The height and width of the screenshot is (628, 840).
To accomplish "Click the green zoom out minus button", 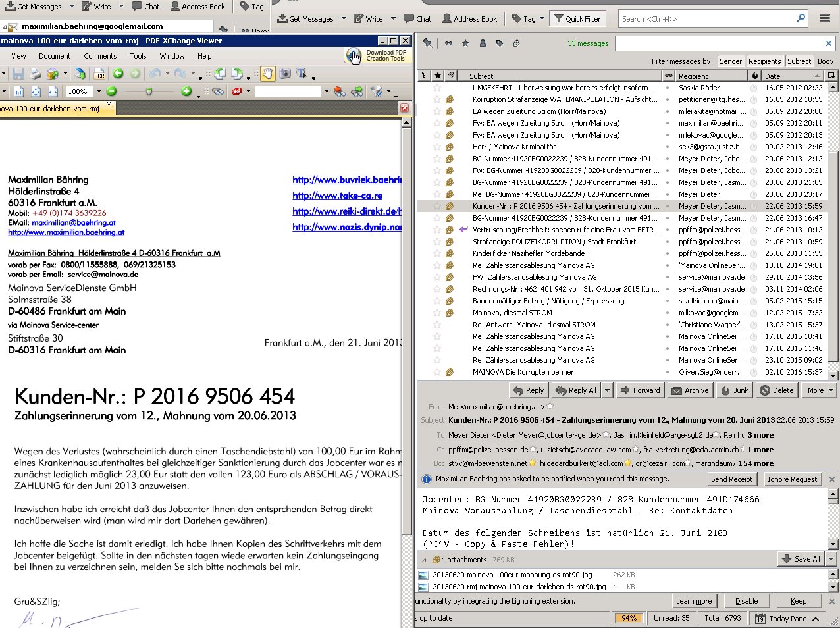I will [111, 92].
